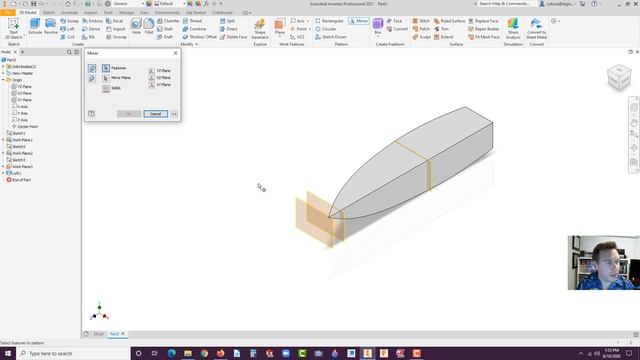Activate the Solids selector in Mirror dialog
The image size is (640, 360).
click(x=106, y=88)
